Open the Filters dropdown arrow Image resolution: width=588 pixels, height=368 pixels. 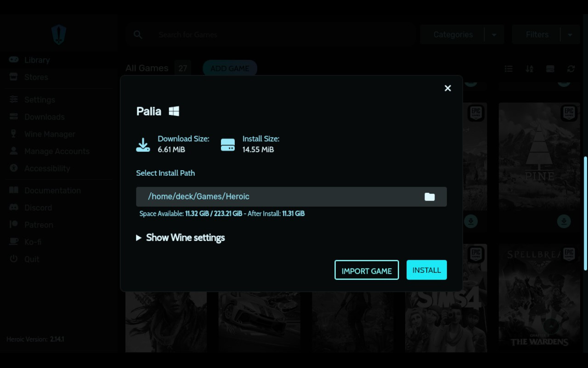coord(570,35)
